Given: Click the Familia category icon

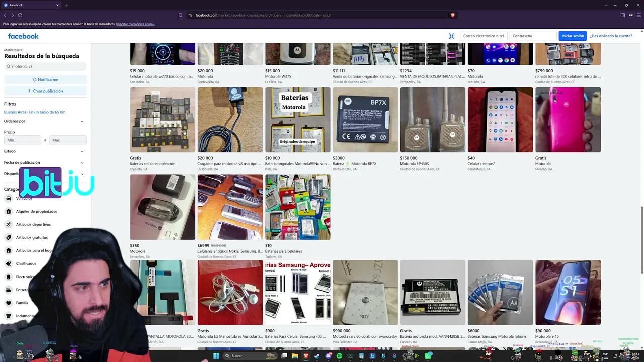Looking at the screenshot, I should (9, 303).
